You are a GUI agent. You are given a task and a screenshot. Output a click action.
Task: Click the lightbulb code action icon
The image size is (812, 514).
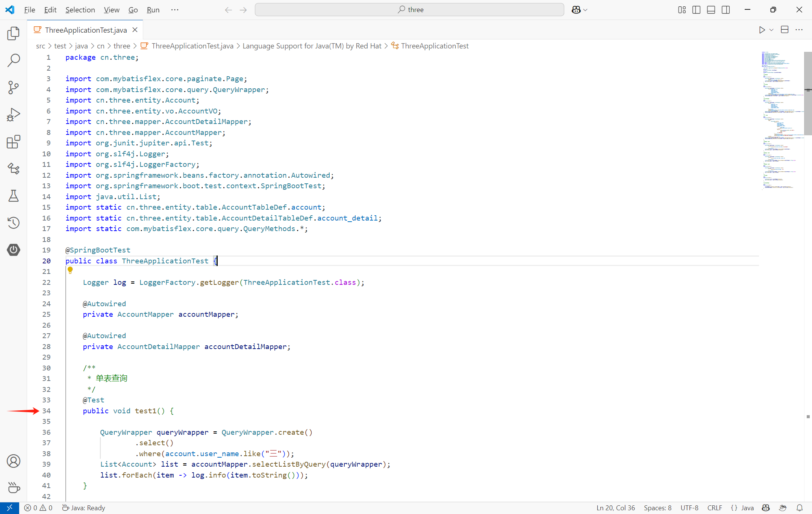[x=70, y=270]
